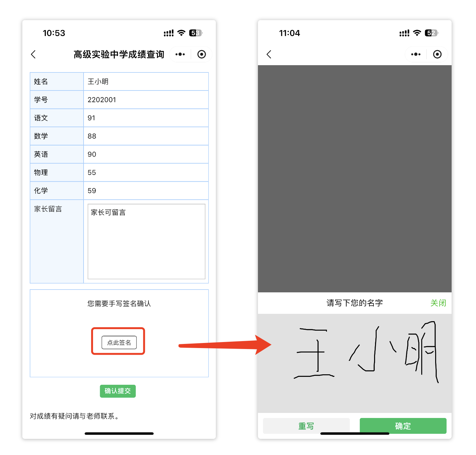The width and height of the screenshot is (476, 455).
Task: Click the 点此签名 button
Action: pyautogui.click(x=119, y=342)
